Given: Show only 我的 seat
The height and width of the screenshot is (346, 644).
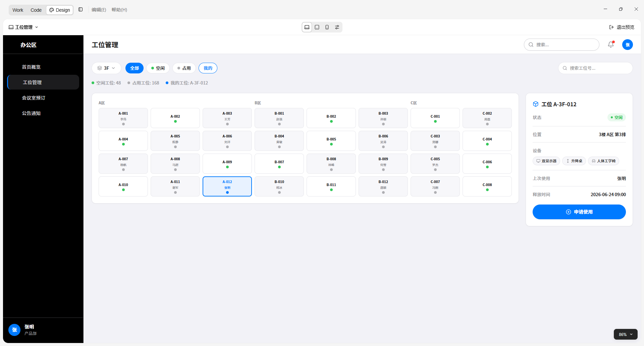Looking at the screenshot, I should pyautogui.click(x=208, y=68).
